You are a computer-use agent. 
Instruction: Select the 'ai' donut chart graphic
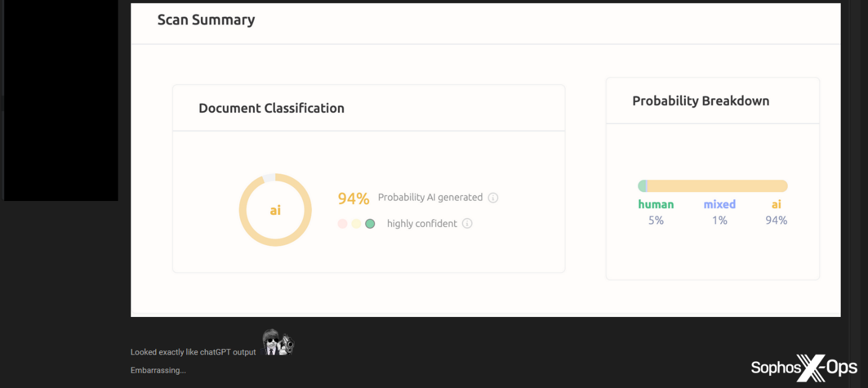[x=276, y=210]
